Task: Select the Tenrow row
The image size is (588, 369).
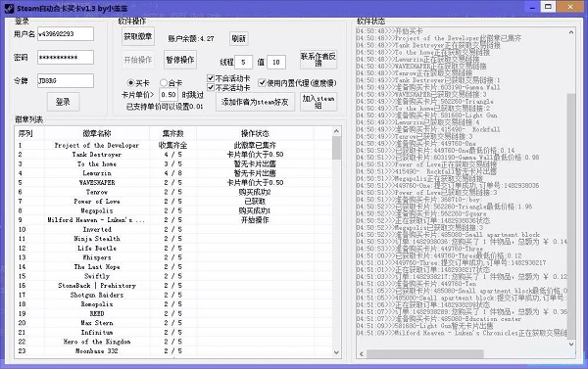Action: click(x=173, y=192)
